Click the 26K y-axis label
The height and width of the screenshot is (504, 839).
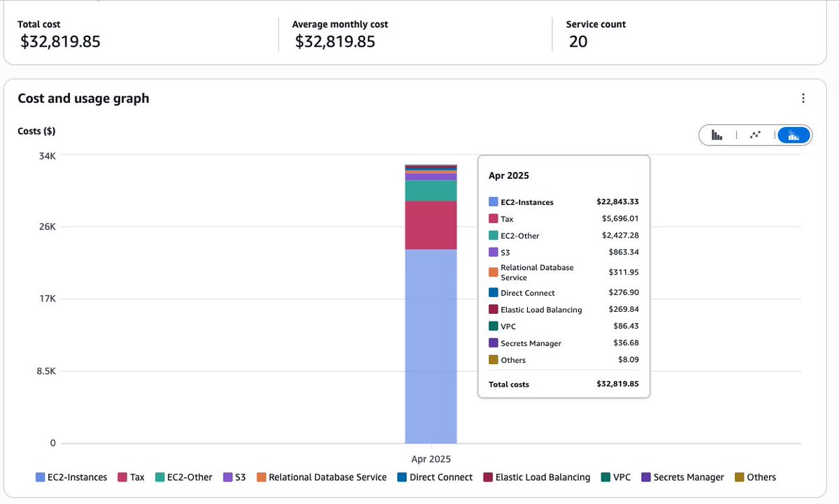(x=47, y=227)
